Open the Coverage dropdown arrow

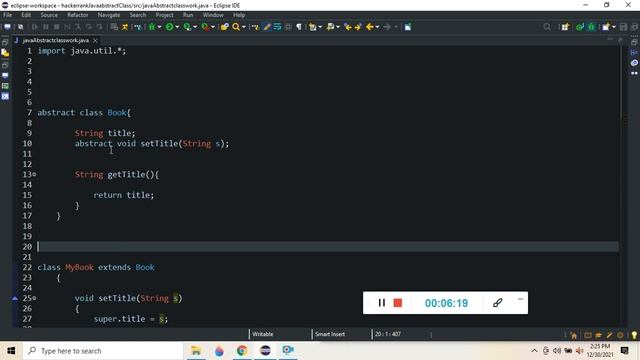[195, 27]
